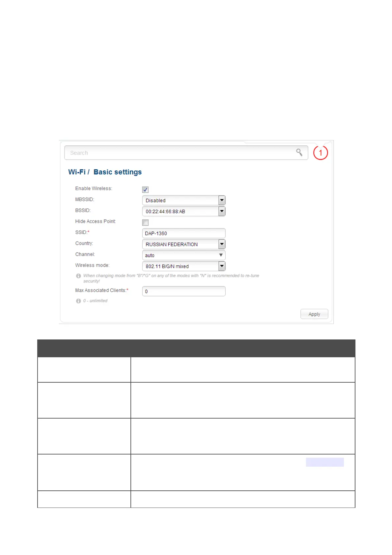
Task: Click the 'Enable Wireless:' label
Action: click(x=94, y=189)
